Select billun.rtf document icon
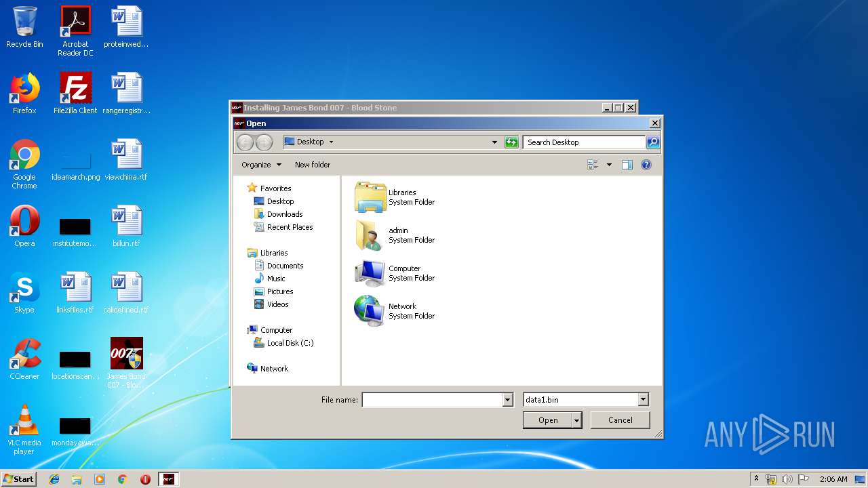This screenshot has width=868, height=488. (x=126, y=226)
